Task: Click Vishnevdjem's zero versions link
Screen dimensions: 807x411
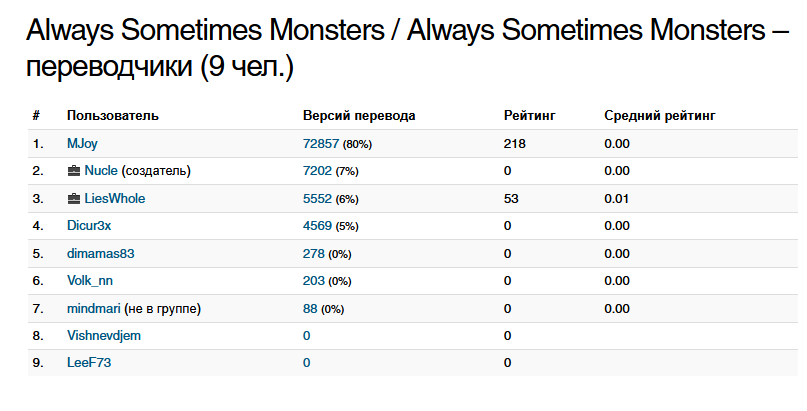Action: (x=306, y=336)
